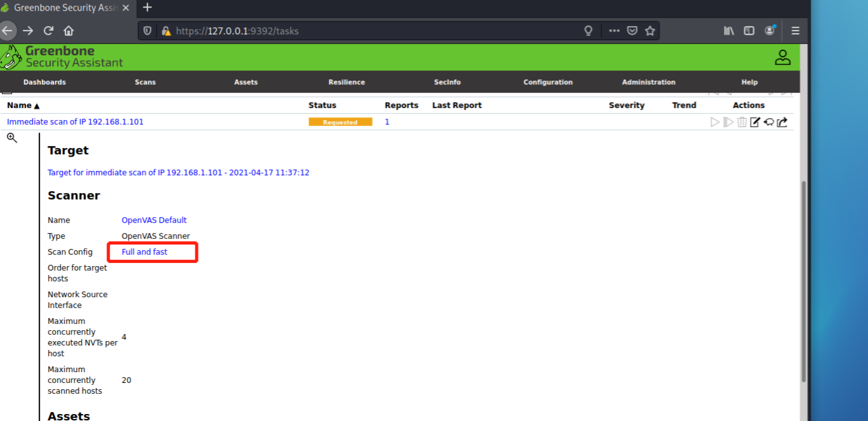Viewport: 868px width, 421px height.
Task: Sort tasks by Severity column
Action: pos(627,105)
